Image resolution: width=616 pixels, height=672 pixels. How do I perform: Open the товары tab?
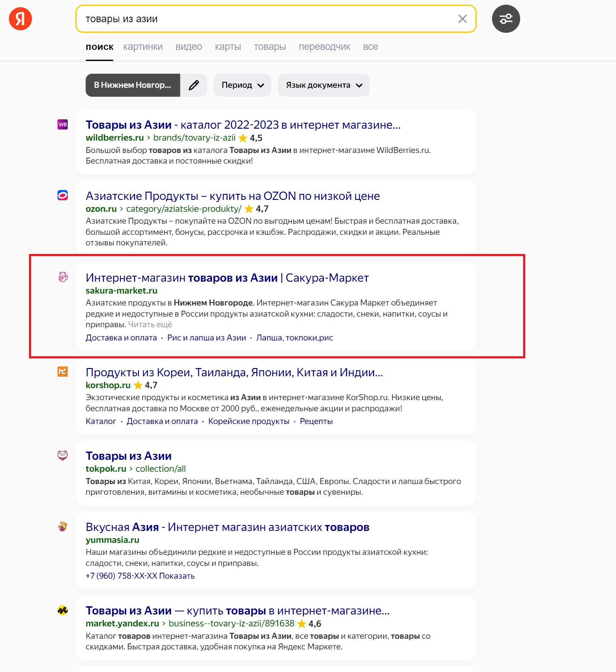pyautogui.click(x=270, y=47)
